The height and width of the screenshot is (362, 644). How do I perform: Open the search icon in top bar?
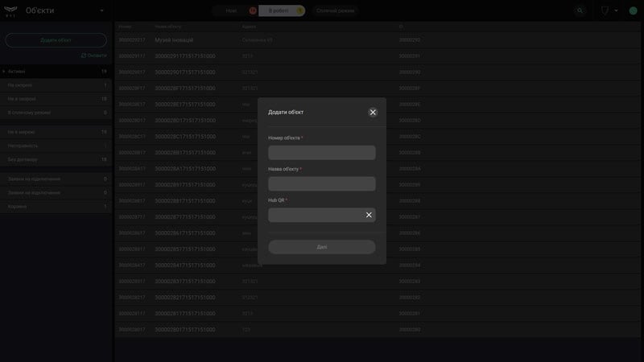(x=580, y=10)
